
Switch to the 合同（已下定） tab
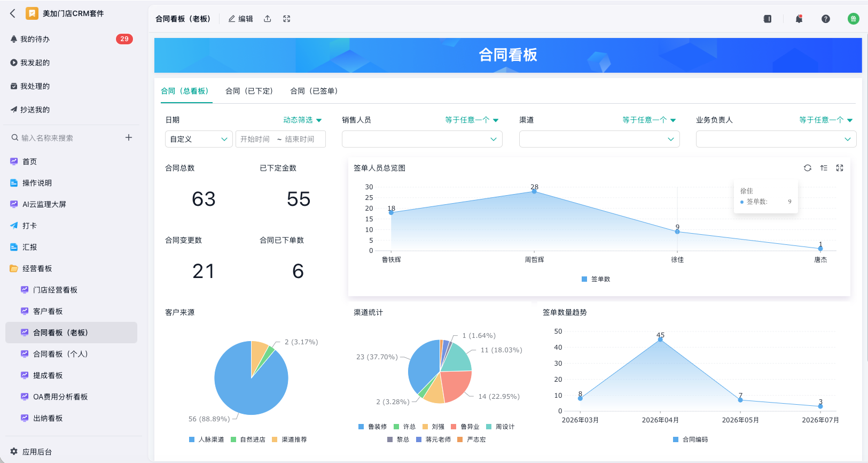249,91
